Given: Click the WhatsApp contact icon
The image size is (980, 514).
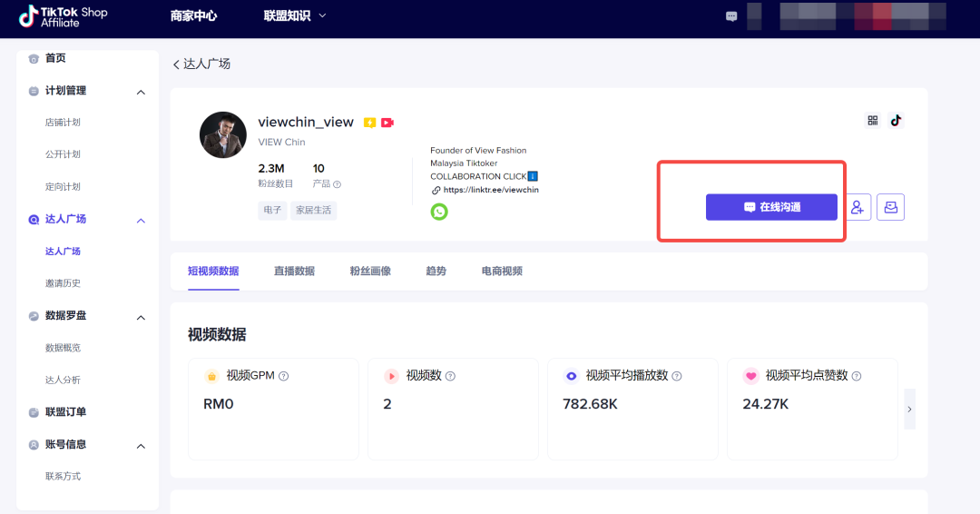Looking at the screenshot, I should (439, 212).
